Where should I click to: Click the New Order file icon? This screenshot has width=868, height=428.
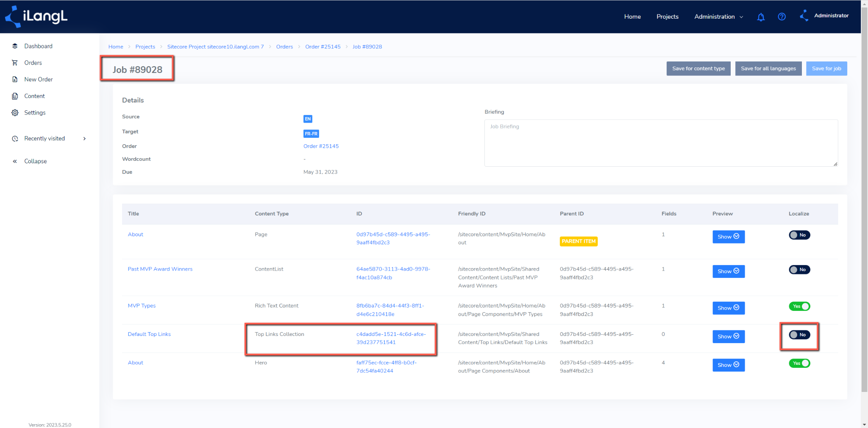pos(15,79)
